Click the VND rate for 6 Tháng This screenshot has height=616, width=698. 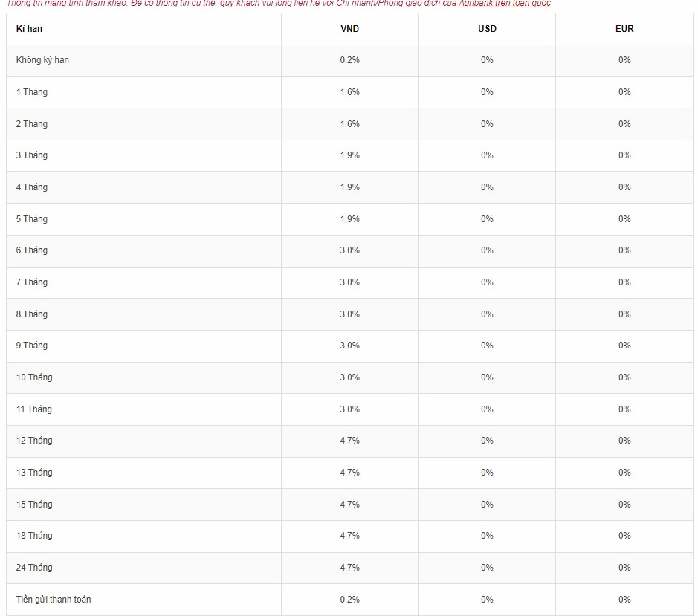pyautogui.click(x=349, y=250)
